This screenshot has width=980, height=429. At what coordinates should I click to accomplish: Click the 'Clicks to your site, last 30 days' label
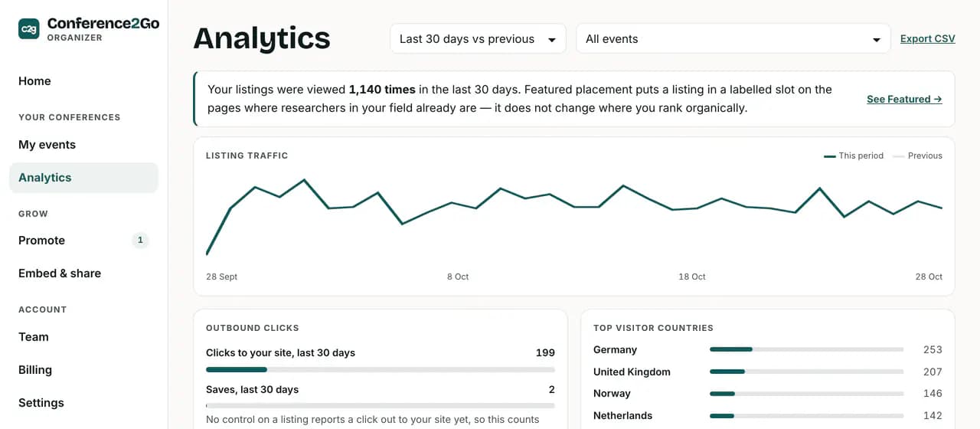click(x=280, y=353)
